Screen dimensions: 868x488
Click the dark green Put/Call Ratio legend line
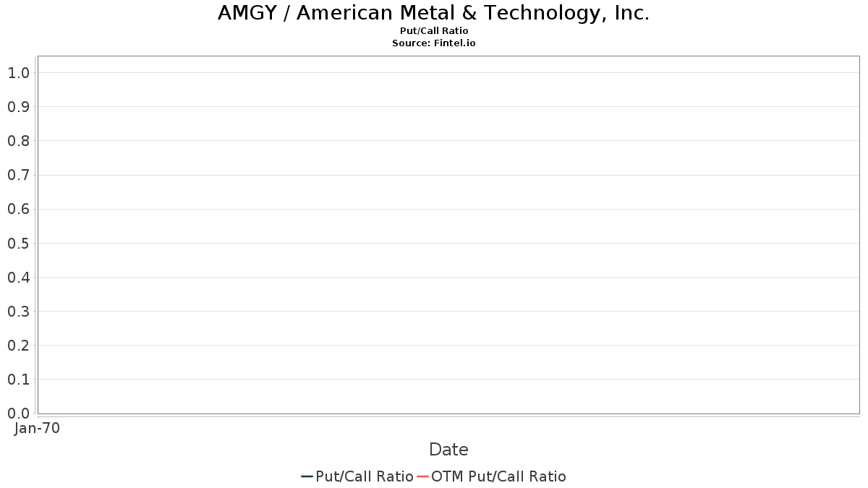[307, 476]
